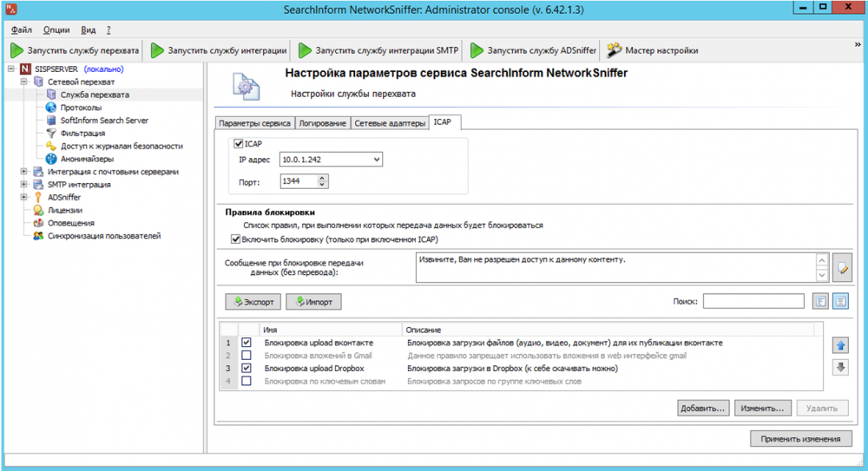The width and height of the screenshot is (868, 471).
Task: Increase the Порт value
Action: coord(322,178)
